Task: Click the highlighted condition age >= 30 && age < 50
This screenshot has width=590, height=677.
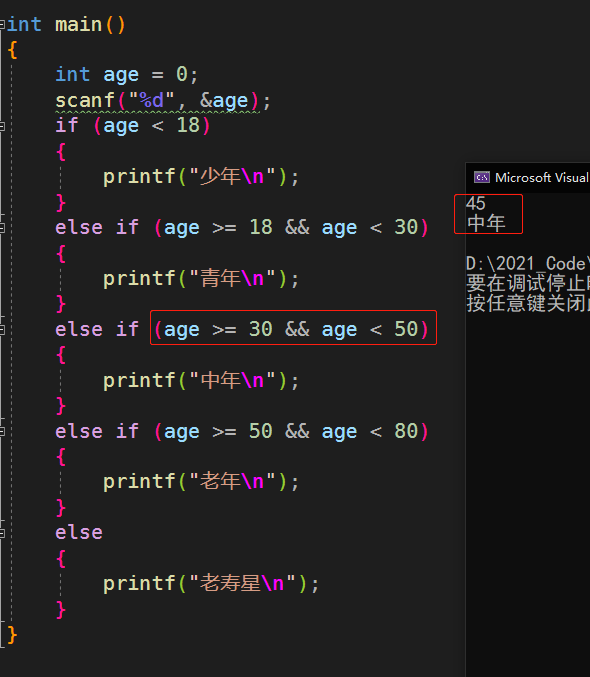Action: 293,328
